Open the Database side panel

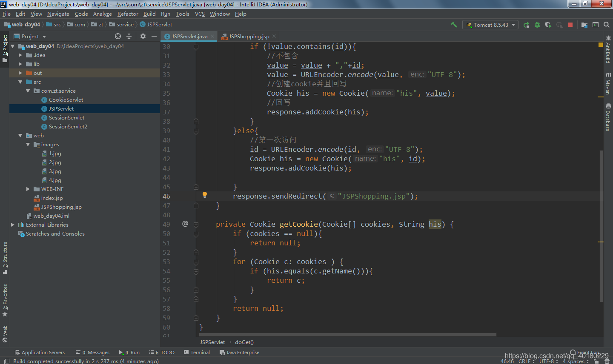click(x=608, y=117)
